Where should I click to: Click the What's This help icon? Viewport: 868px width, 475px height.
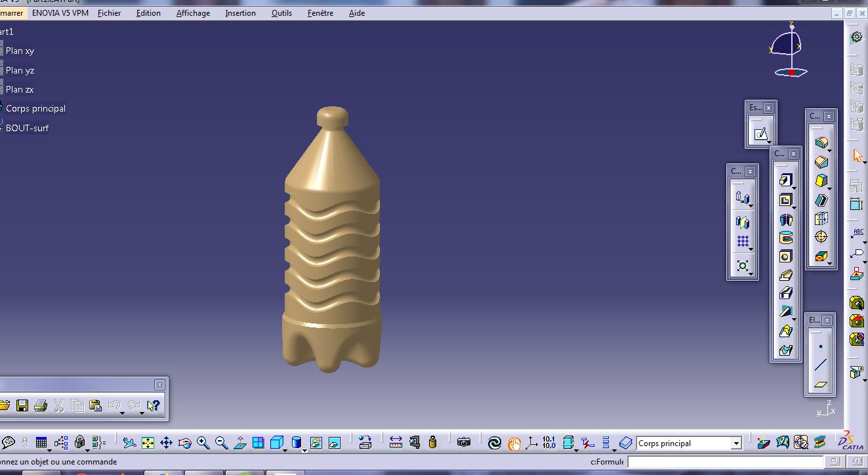coord(154,405)
